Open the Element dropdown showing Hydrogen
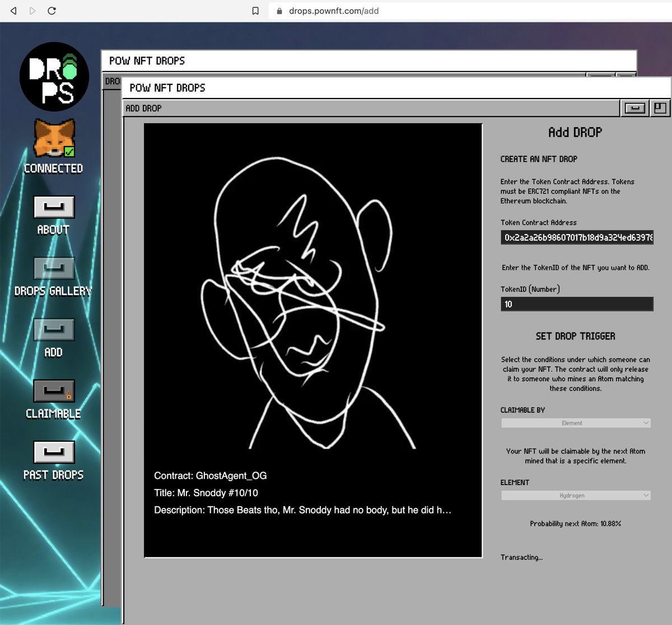This screenshot has width=672, height=625. click(x=576, y=496)
